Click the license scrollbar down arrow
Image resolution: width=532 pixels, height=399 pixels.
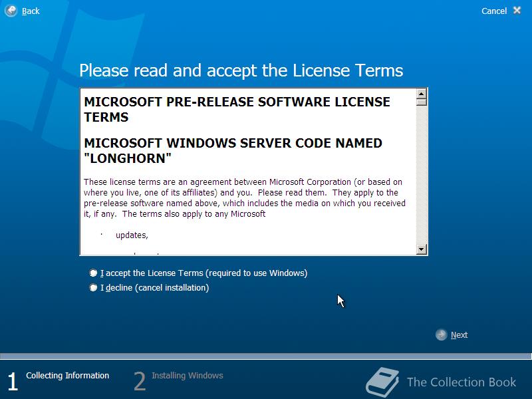click(422, 249)
